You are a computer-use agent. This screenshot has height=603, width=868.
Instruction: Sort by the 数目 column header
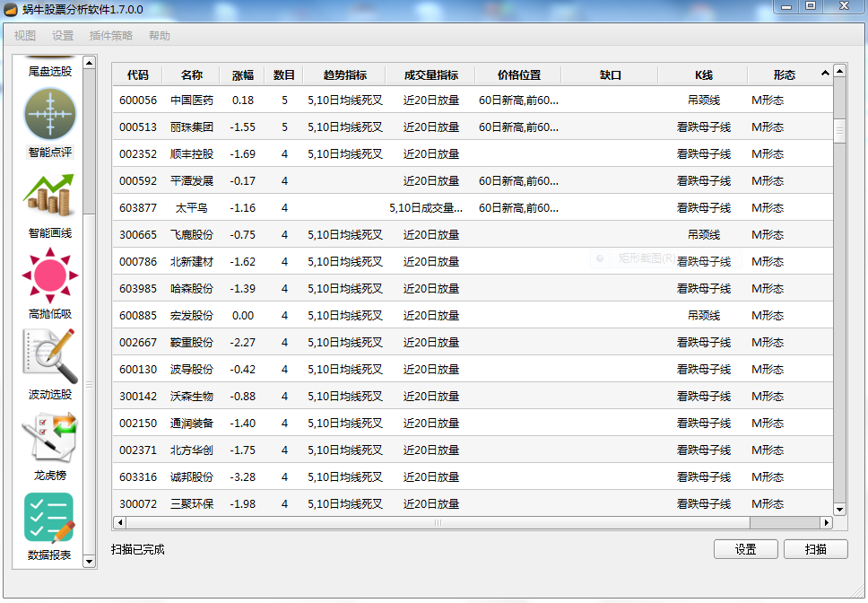click(x=284, y=74)
